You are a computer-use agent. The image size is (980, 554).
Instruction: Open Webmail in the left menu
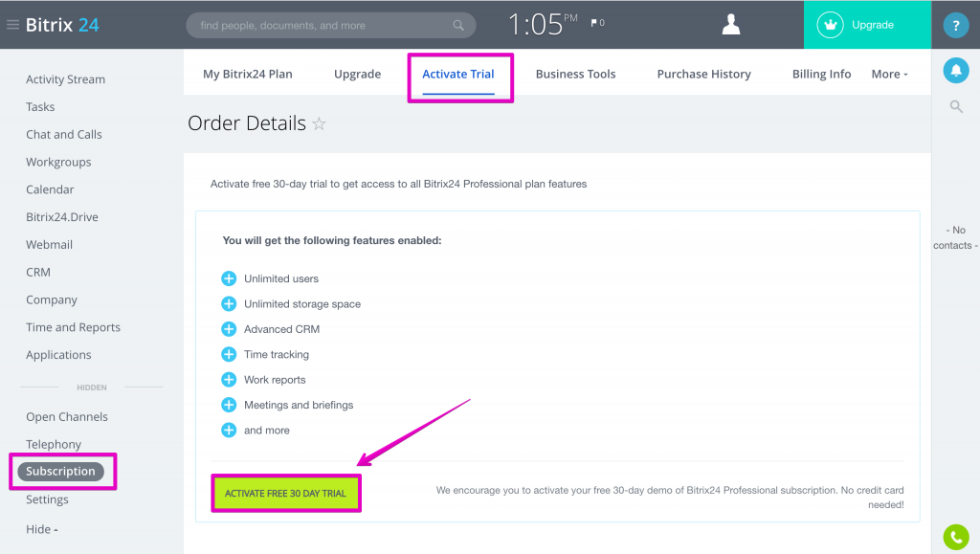[50, 244]
